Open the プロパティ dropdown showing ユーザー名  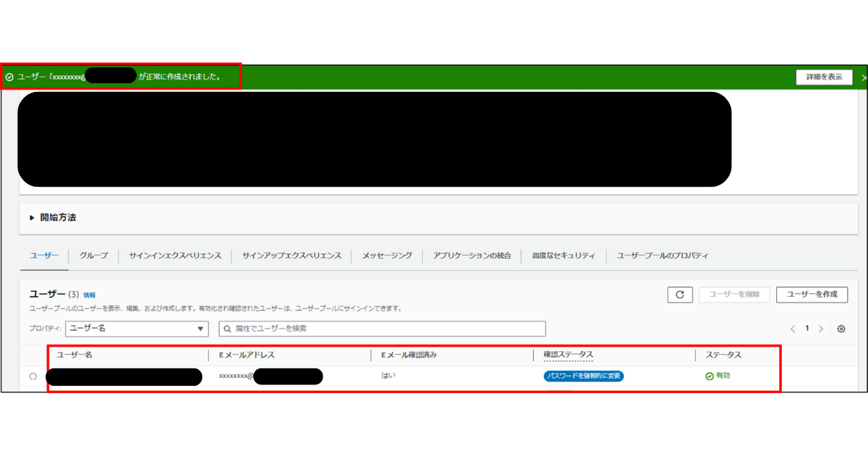(x=136, y=329)
